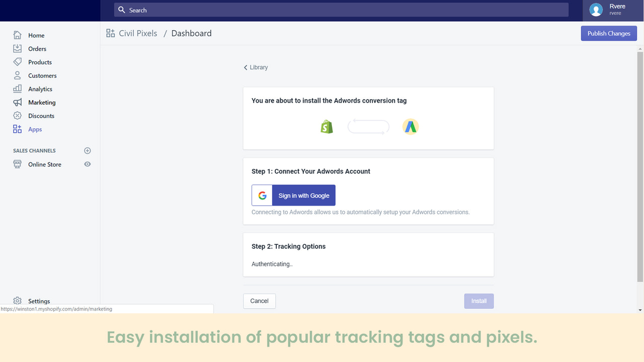
Task: Click the Civil Pixels grid icon in breadcrumb
Action: [110, 33]
